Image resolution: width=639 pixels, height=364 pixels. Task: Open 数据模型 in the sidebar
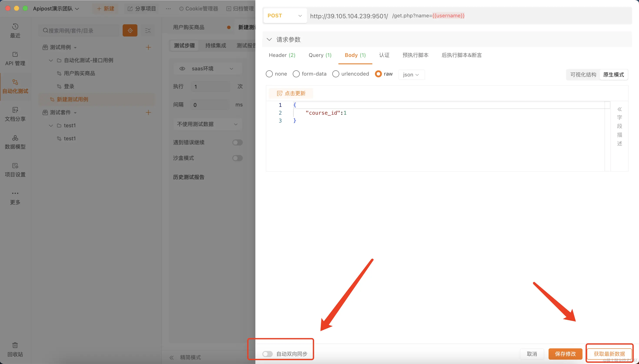15,142
